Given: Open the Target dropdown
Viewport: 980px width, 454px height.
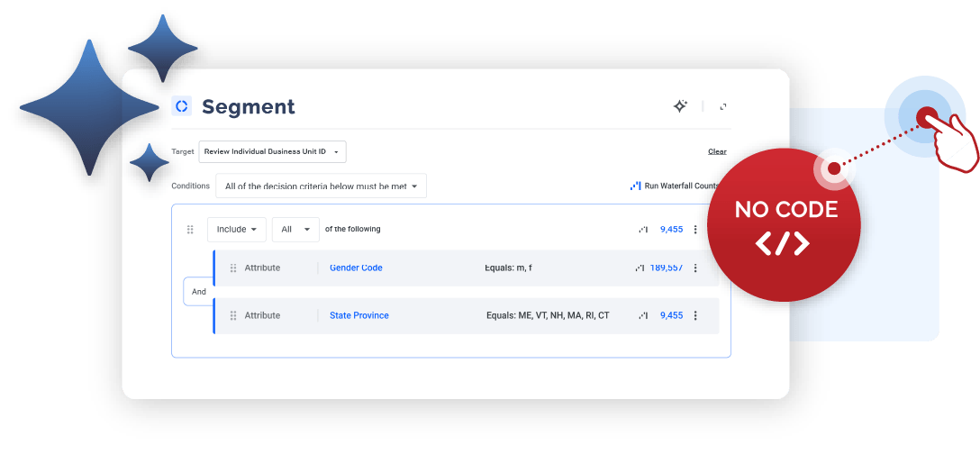Looking at the screenshot, I should click(272, 152).
